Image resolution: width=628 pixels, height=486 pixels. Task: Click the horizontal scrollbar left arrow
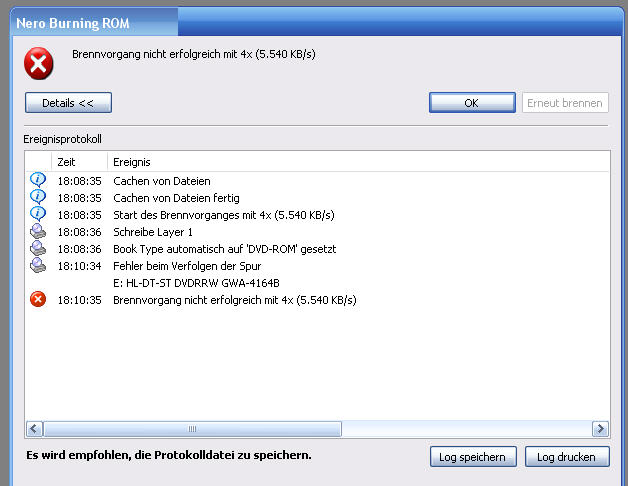click(34, 429)
